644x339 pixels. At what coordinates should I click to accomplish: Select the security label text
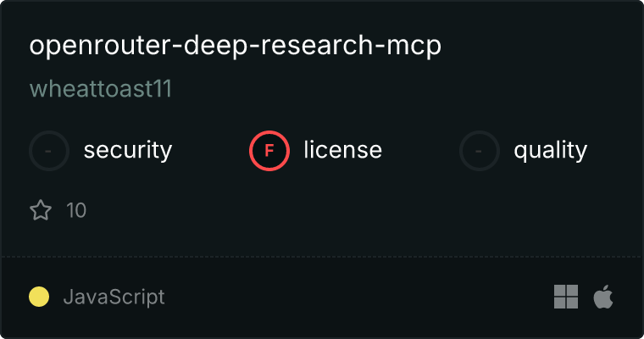[x=128, y=150]
